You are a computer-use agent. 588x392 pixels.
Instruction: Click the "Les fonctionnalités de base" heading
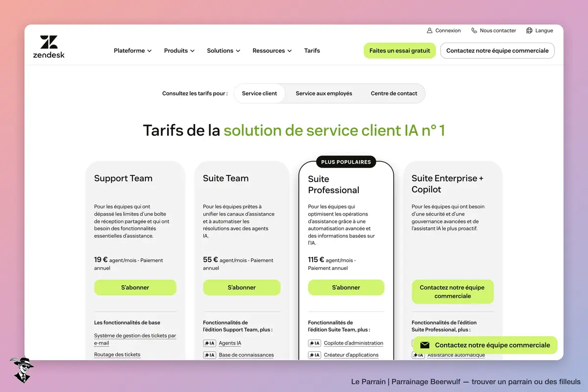point(127,322)
